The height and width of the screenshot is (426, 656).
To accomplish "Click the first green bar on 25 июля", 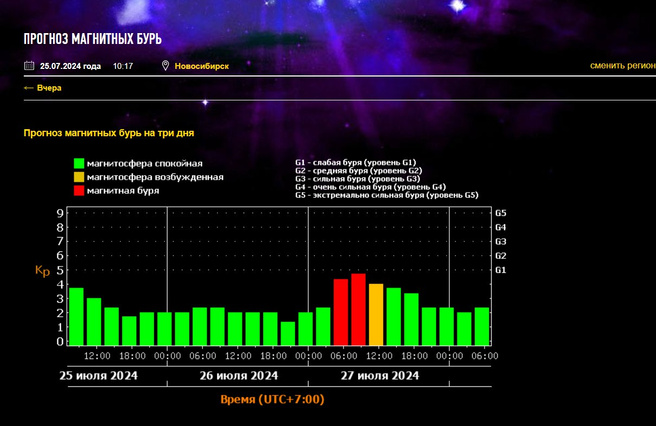I will 76,316.
